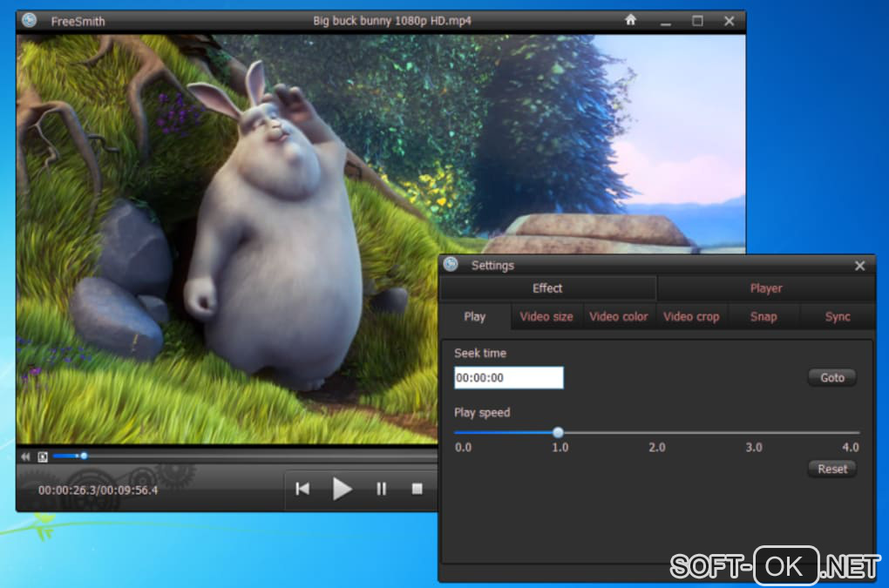The image size is (889, 588).
Task: Click the 2.0 mark label on play speed scale
Action: pyautogui.click(x=656, y=448)
